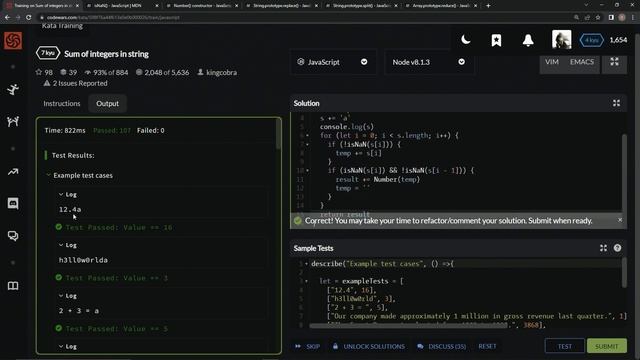Click the TEST button
Screen dimensions: 640x360
565,346
